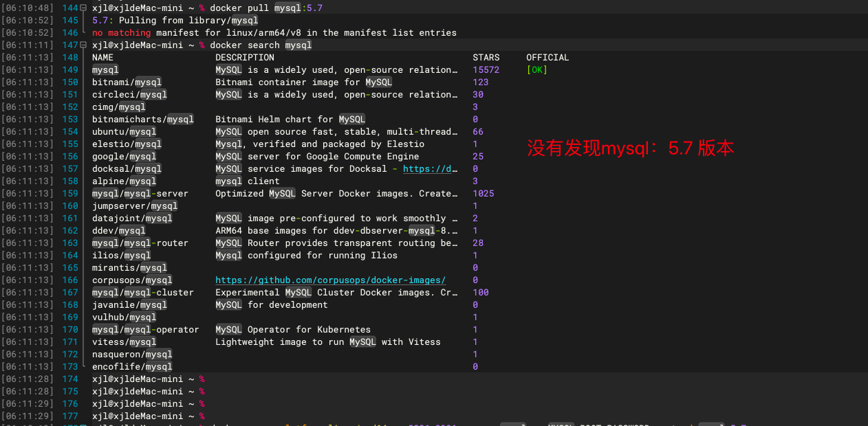The height and width of the screenshot is (426, 868).
Task: Click the 'mysql/mysql-cluster' image name
Action: [x=143, y=293]
